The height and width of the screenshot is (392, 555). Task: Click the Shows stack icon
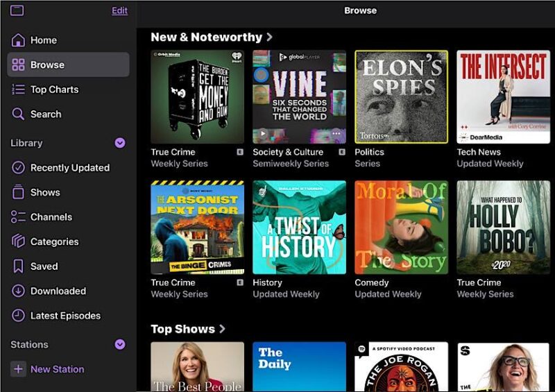(18, 192)
